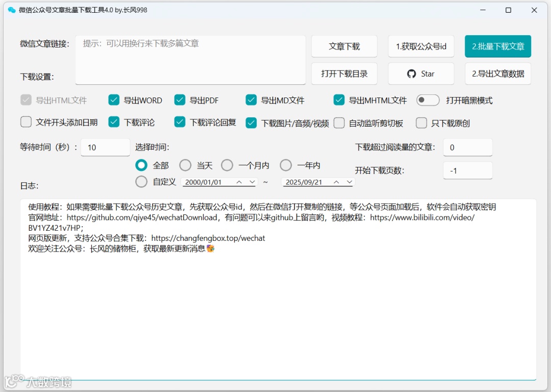Select the 自定义 date range radio button
Image resolution: width=551 pixels, height=392 pixels.
click(x=141, y=182)
